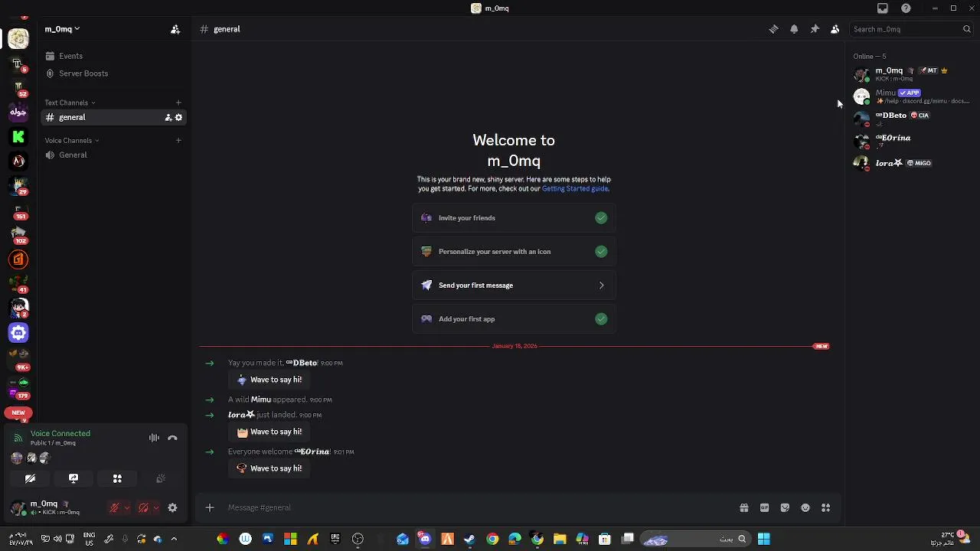The image size is (980, 551).
Task: Open headphone output options arrow
Action: coord(156,507)
